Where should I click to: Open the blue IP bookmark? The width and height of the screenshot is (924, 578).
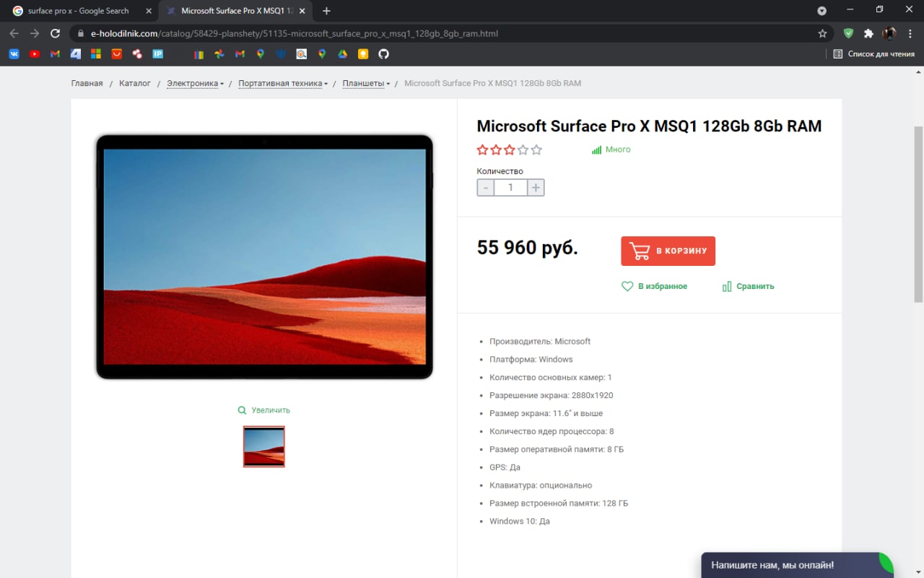(x=157, y=54)
